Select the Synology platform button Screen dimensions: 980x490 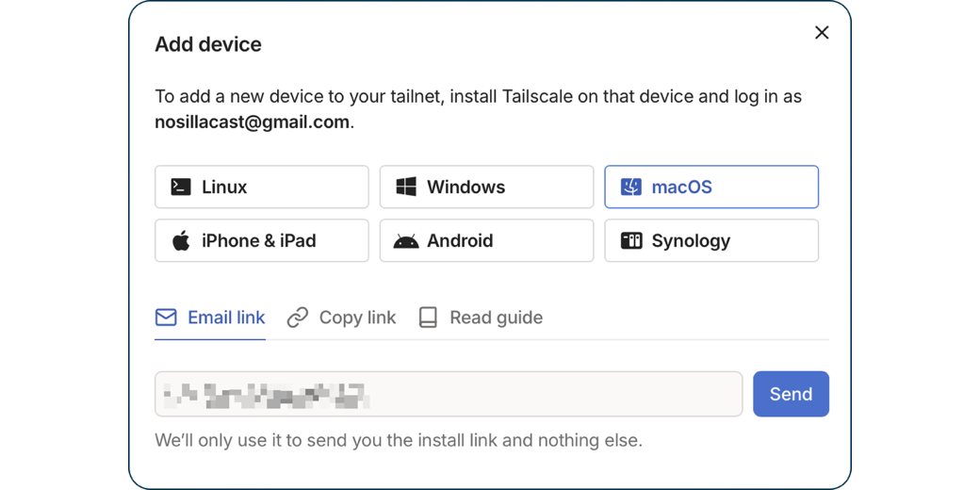711,240
